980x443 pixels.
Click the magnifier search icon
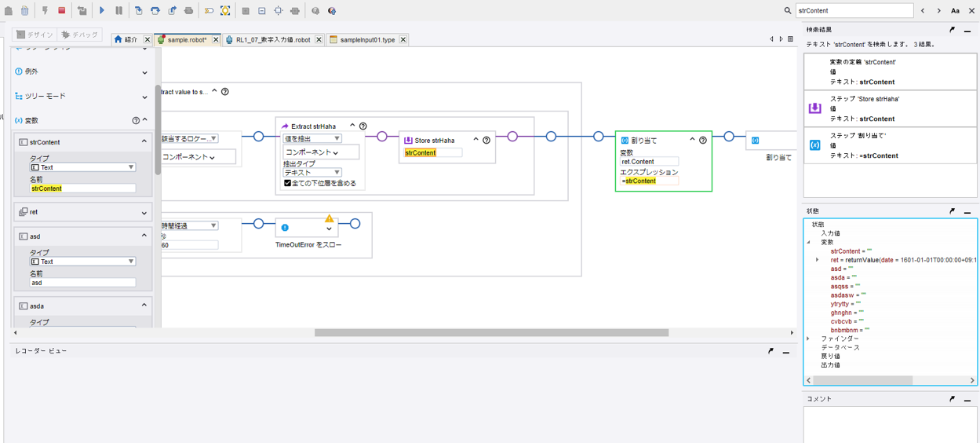click(x=788, y=11)
